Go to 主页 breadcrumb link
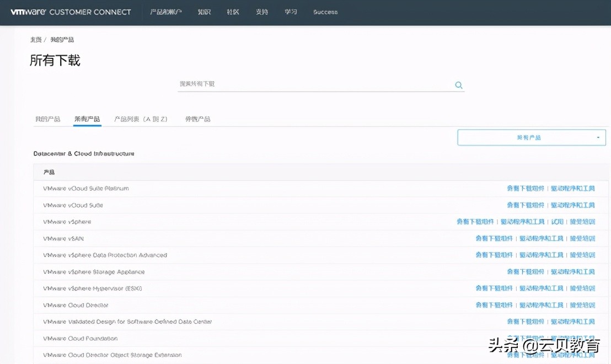 35,40
